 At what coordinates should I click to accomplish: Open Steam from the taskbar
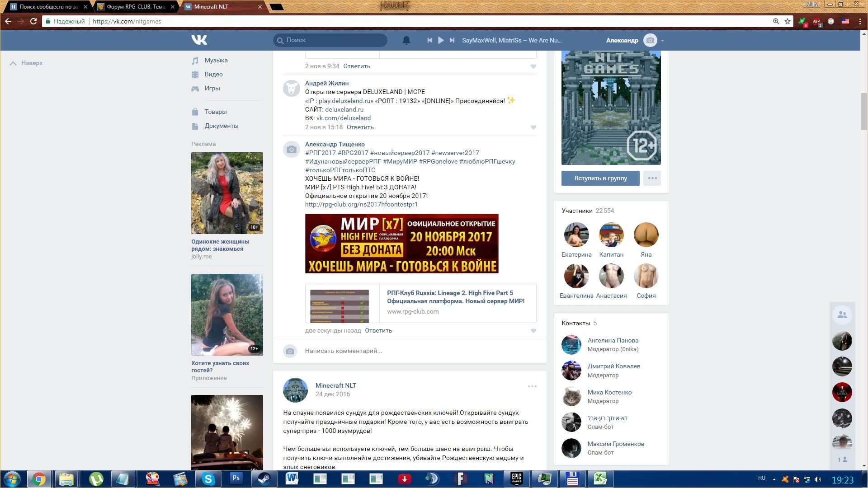coord(264,479)
